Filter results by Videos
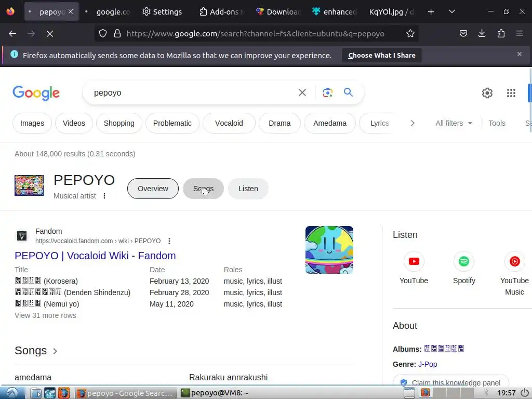The width and height of the screenshot is (532, 399). click(x=74, y=123)
